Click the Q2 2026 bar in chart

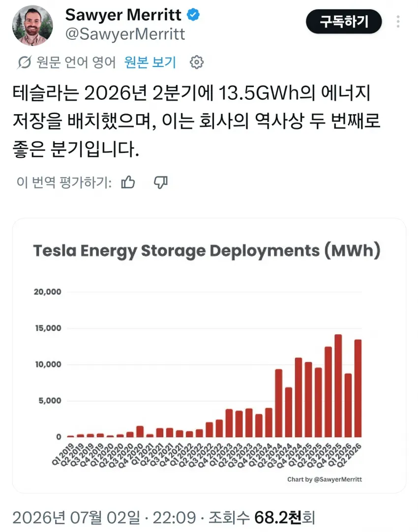click(358, 388)
